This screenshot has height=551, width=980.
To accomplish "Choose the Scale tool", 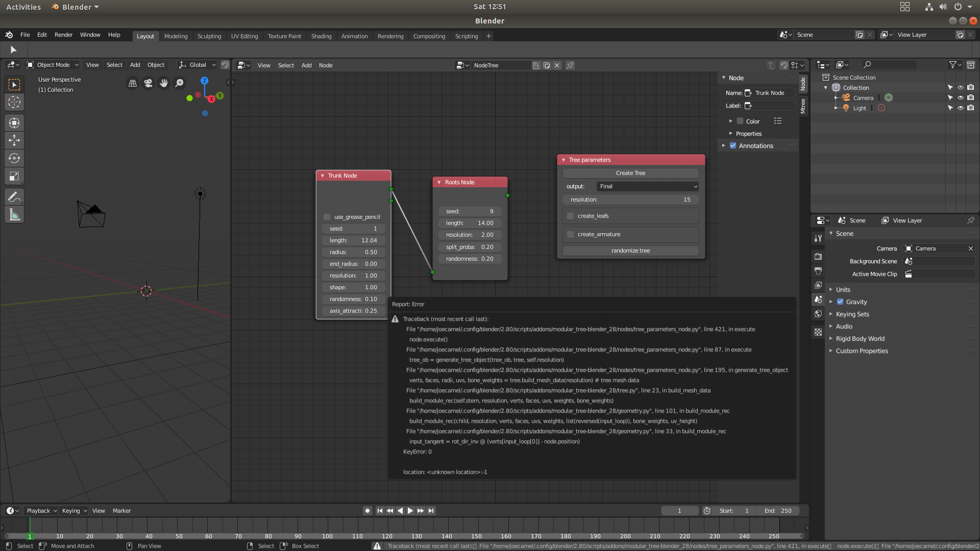I will coord(14,176).
